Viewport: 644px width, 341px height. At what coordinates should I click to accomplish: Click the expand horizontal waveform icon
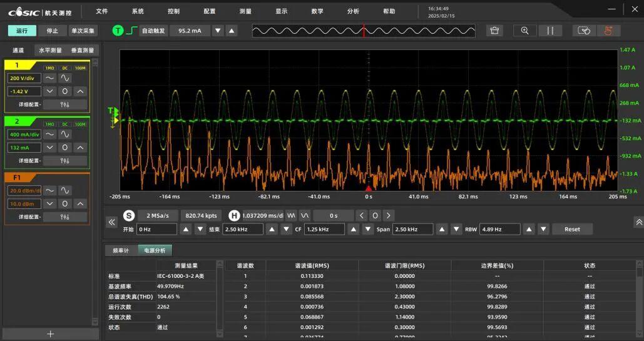click(x=304, y=215)
